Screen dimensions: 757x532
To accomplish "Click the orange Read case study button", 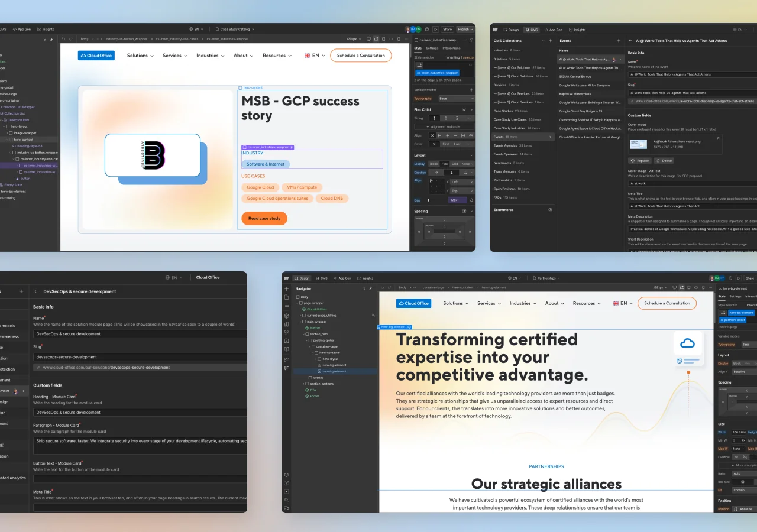I will (264, 218).
